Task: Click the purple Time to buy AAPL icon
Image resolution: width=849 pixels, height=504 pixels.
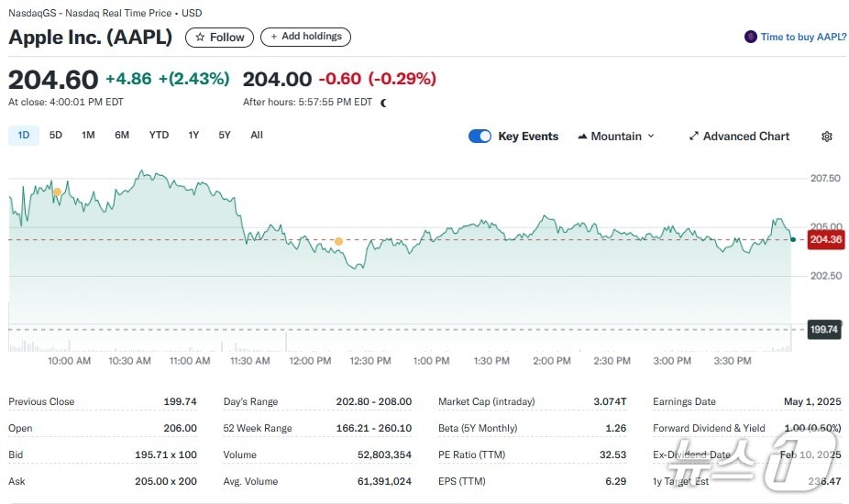Action: (x=751, y=38)
